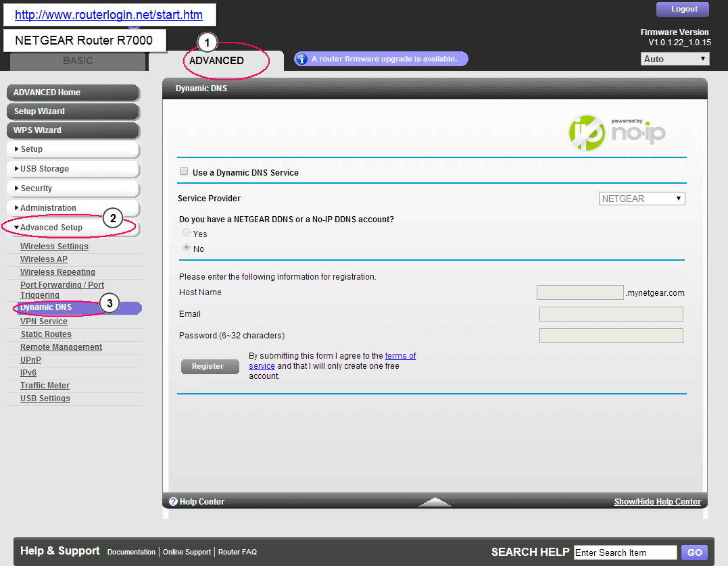
Task: Click Show/Hide Help Center link
Action: (x=658, y=502)
